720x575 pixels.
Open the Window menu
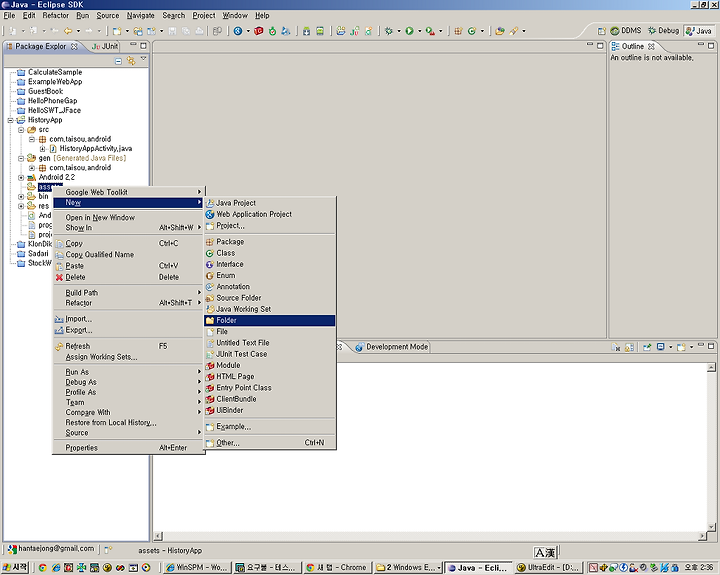click(x=235, y=16)
